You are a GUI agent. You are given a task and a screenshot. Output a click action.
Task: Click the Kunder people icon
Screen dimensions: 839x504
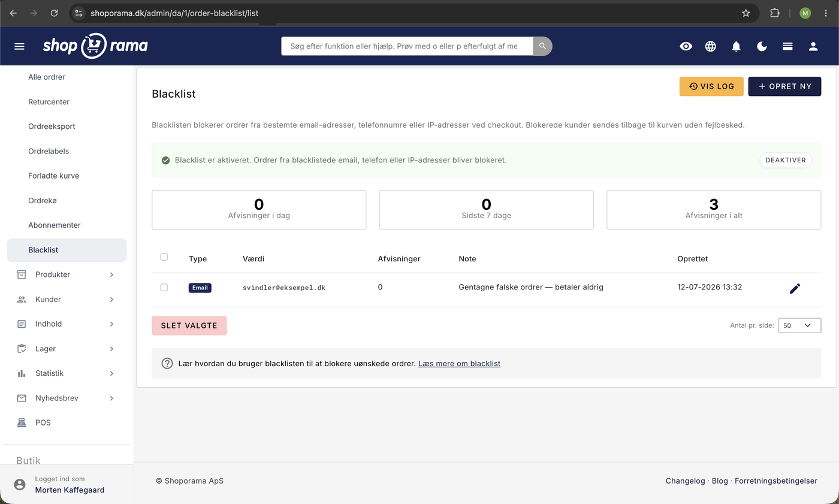(x=22, y=299)
